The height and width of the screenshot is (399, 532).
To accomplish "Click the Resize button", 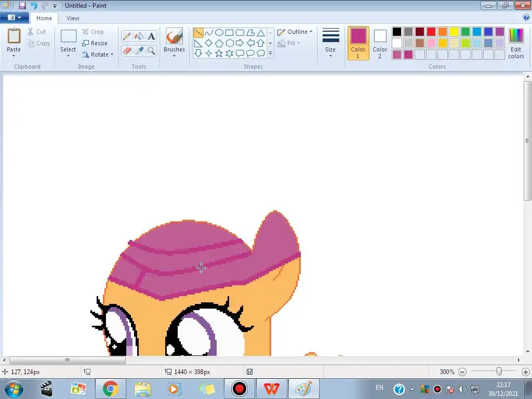I will pos(95,43).
